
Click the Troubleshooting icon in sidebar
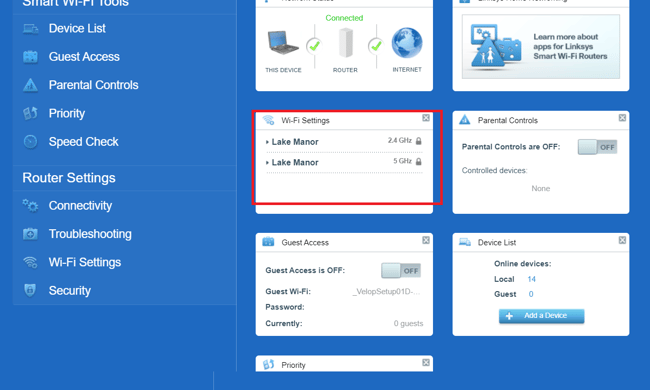coord(30,234)
